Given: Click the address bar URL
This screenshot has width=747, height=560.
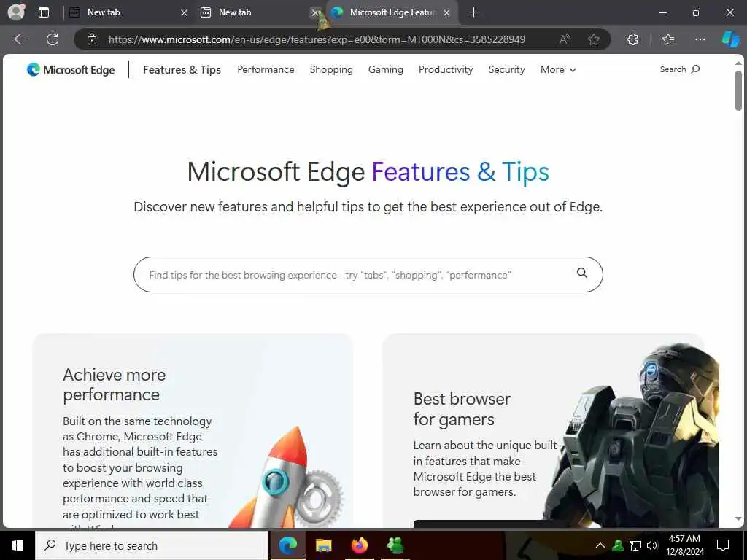Looking at the screenshot, I should (317, 39).
